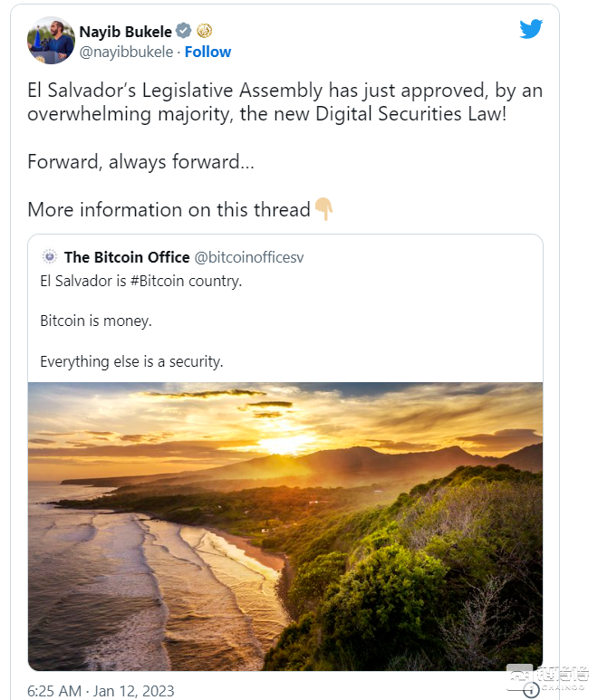Click the @bitcoinofficesv handle

[x=249, y=257]
